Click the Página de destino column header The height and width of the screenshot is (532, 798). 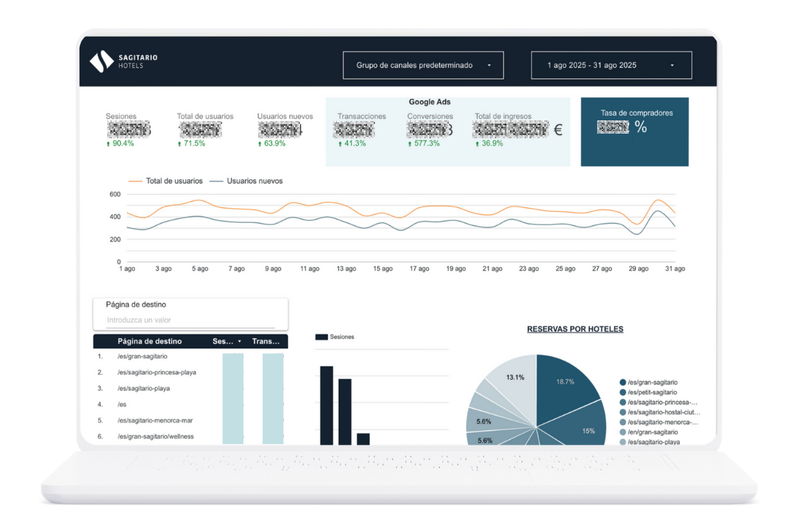point(150,341)
